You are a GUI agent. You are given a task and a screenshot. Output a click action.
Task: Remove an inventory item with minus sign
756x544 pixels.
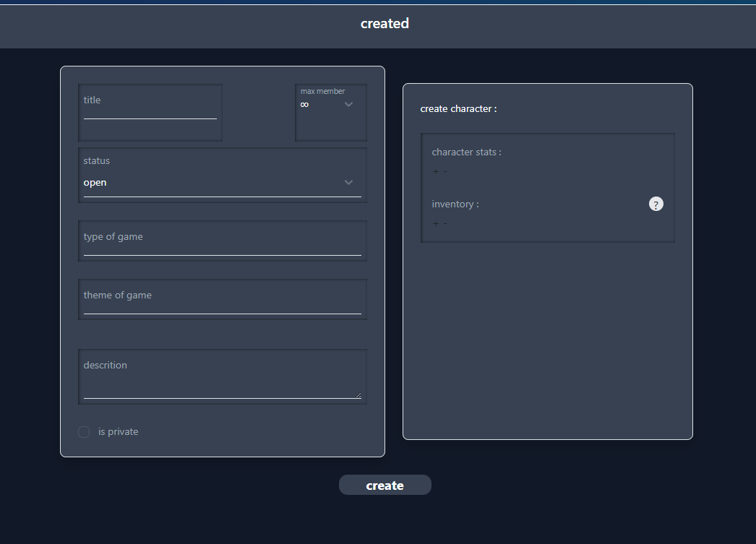pyautogui.click(x=445, y=223)
